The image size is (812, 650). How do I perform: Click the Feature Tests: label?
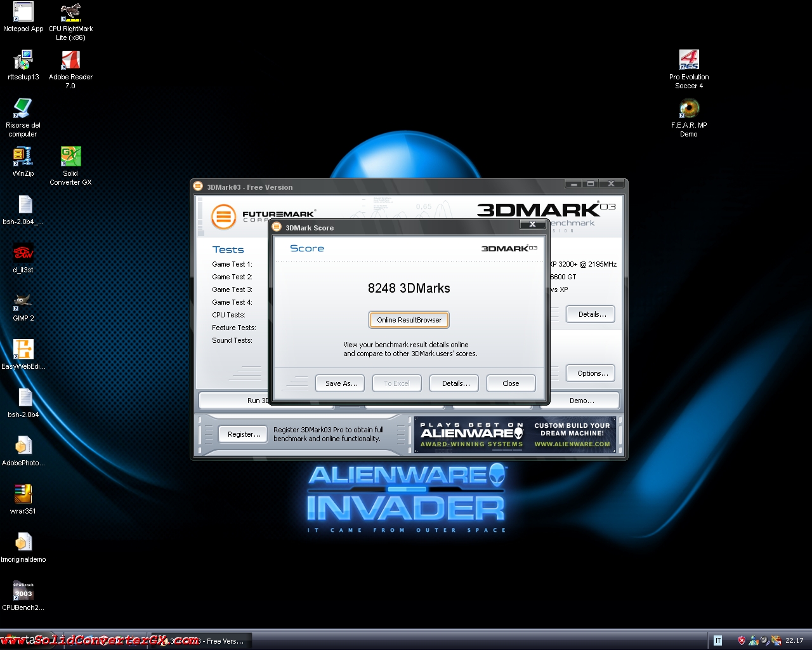pos(234,328)
